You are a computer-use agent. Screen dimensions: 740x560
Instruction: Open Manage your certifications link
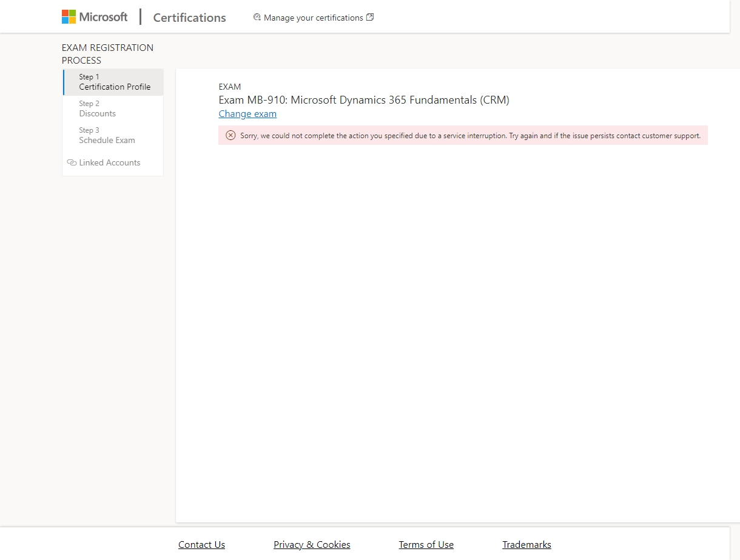coord(313,18)
